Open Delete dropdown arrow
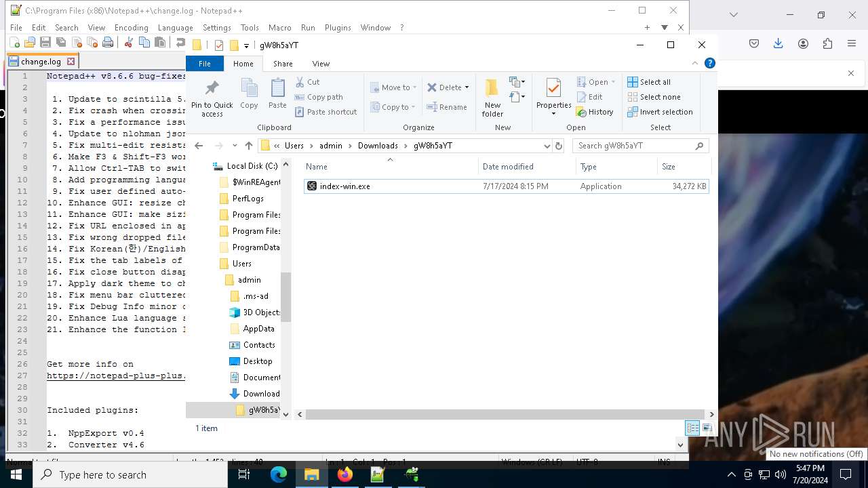Image resolution: width=868 pixels, height=488 pixels. tap(467, 87)
